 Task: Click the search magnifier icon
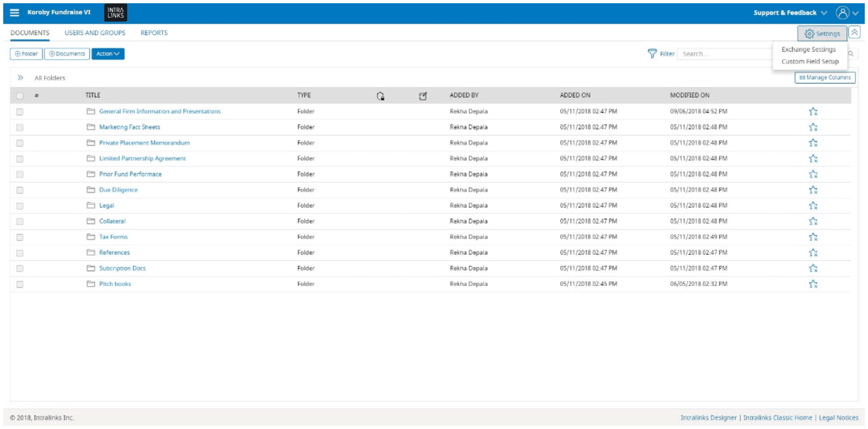851,54
